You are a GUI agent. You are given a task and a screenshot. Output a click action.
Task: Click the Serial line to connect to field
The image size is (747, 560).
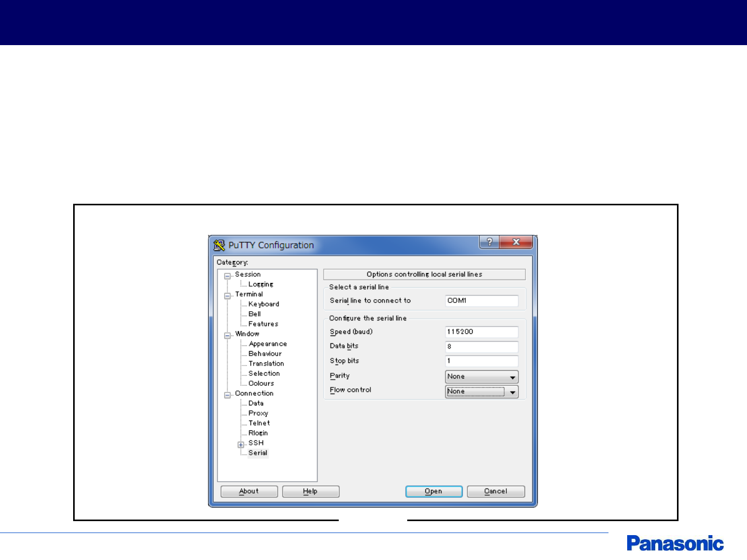pyautogui.click(x=482, y=301)
